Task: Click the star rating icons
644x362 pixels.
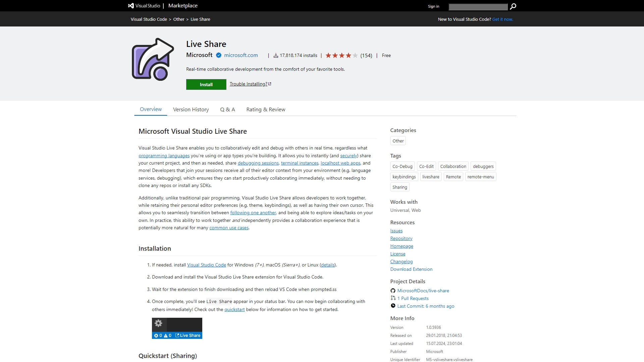Action: 341,55
